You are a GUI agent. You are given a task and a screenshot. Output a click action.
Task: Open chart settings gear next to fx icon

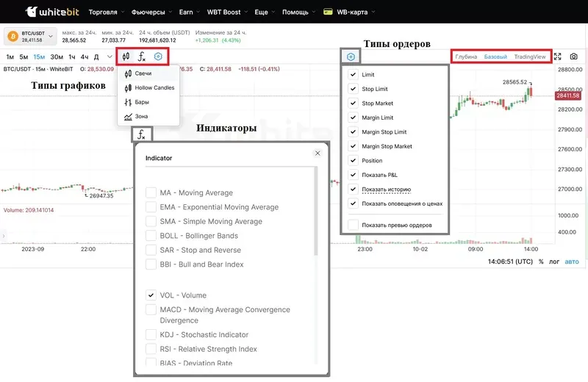coord(158,57)
